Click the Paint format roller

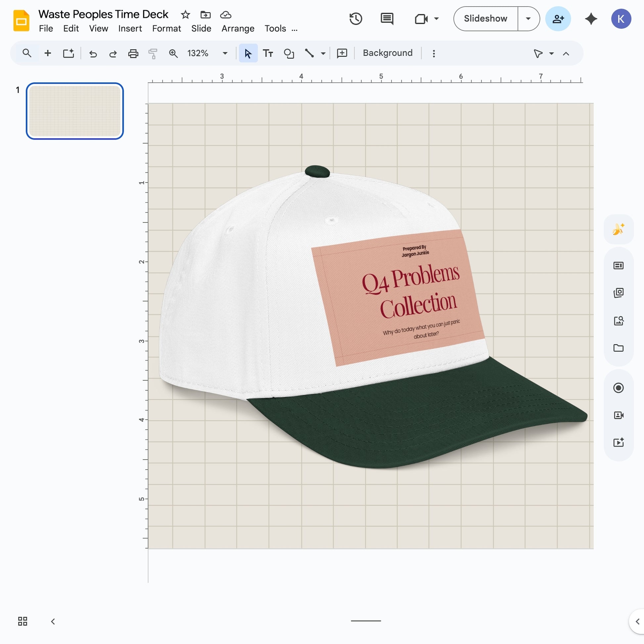tap(153, 53)
